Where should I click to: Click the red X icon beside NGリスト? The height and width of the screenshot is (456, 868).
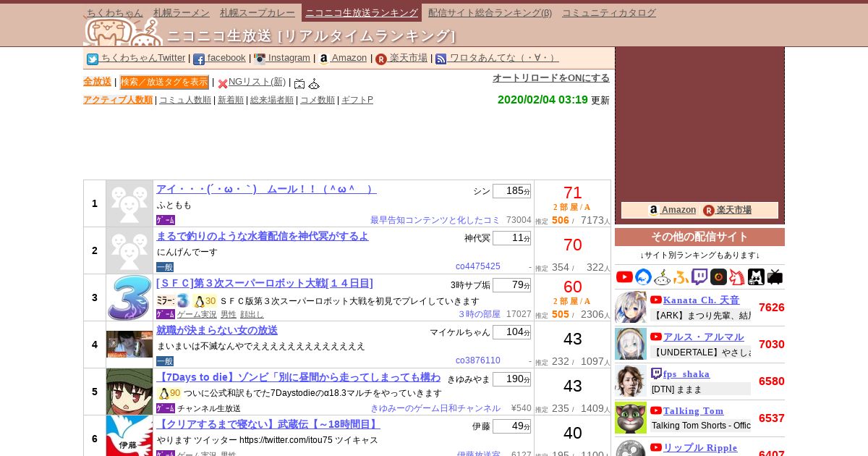coord(223,84)
